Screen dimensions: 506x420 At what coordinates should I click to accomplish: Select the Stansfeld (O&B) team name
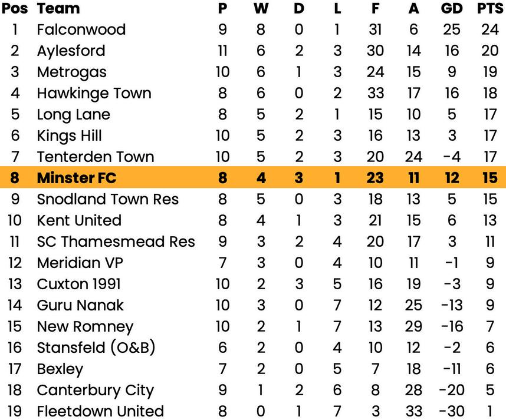pos(96,348)
